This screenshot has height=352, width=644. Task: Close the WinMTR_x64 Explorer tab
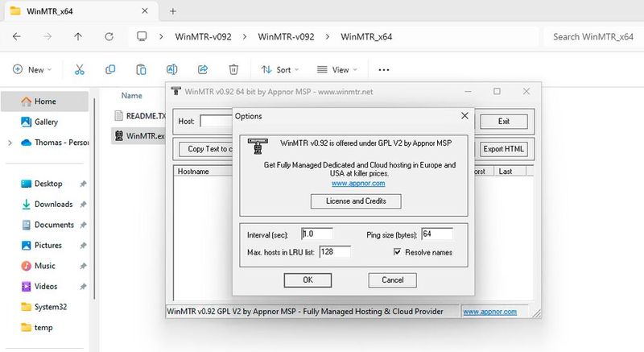(145, 11)
